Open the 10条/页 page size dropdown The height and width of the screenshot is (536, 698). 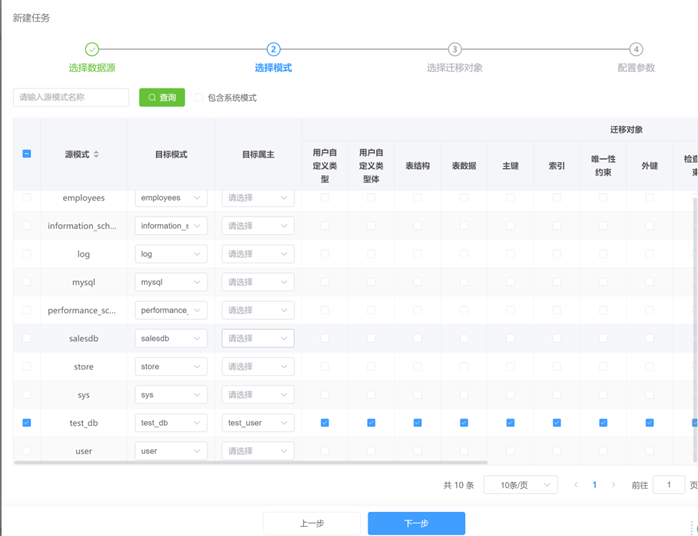520,485
